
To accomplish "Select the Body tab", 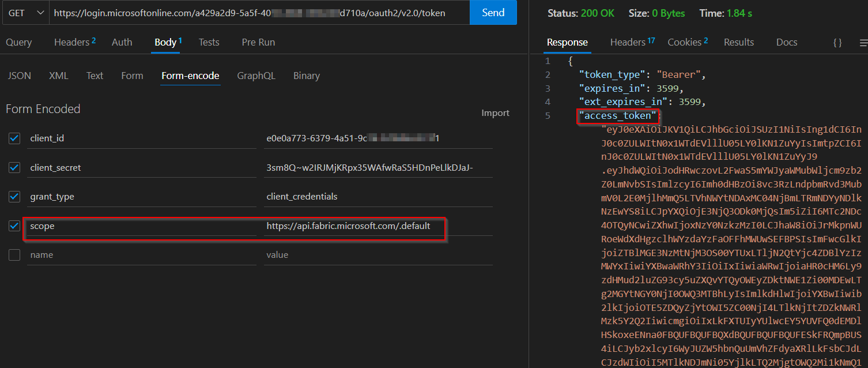I will tap(168, 42).
